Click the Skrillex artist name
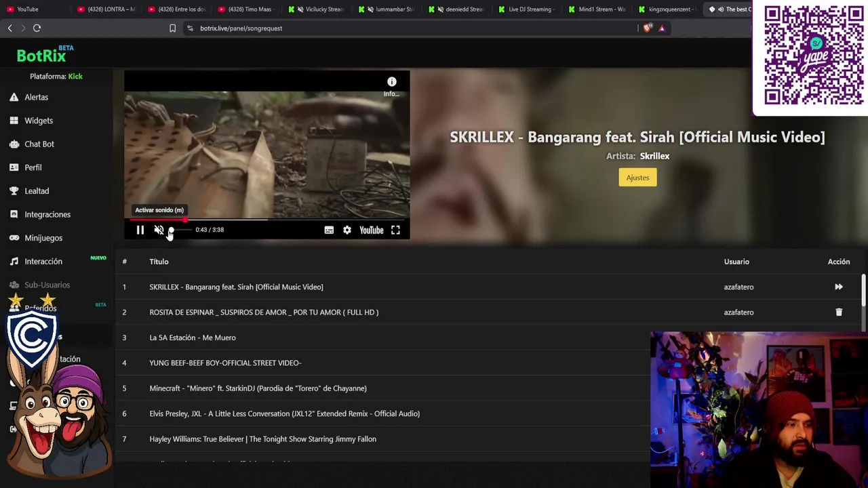The width and height of the screenshot is (868, 488). pyautogui.click(x=654, y=156)
